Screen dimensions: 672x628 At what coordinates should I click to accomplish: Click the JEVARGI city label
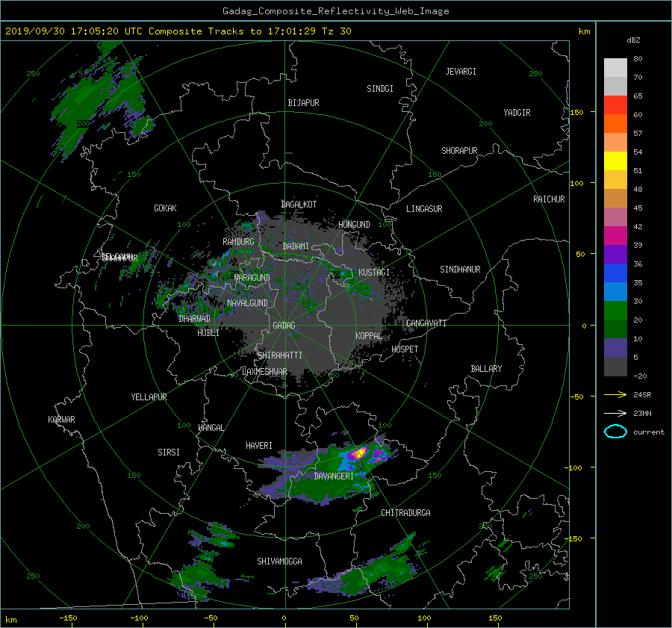461,72
